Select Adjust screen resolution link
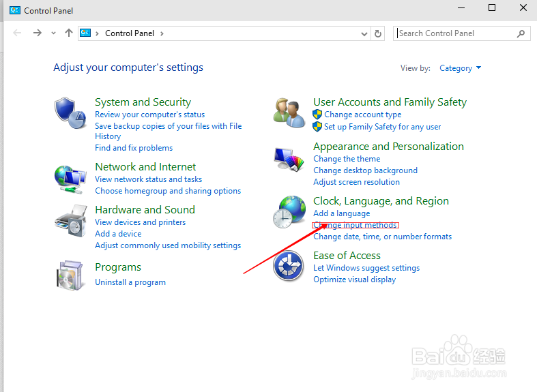The image size is (537, 392). point(356,182)
